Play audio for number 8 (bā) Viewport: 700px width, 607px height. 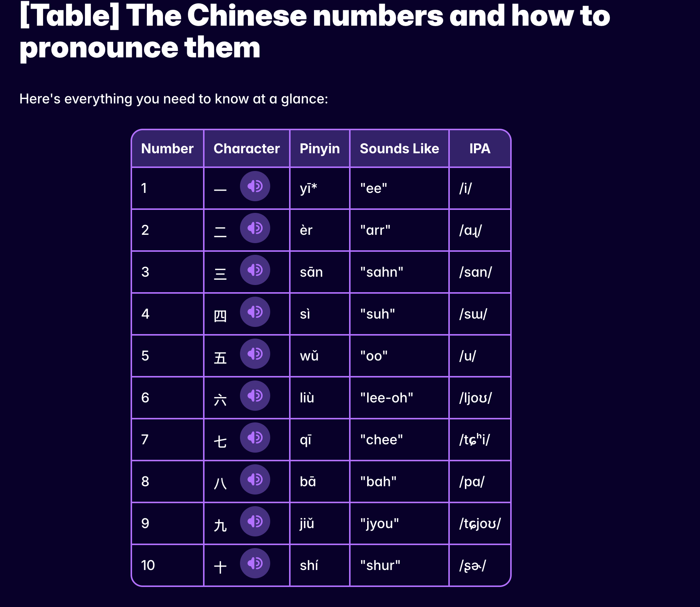coord(255,479)
